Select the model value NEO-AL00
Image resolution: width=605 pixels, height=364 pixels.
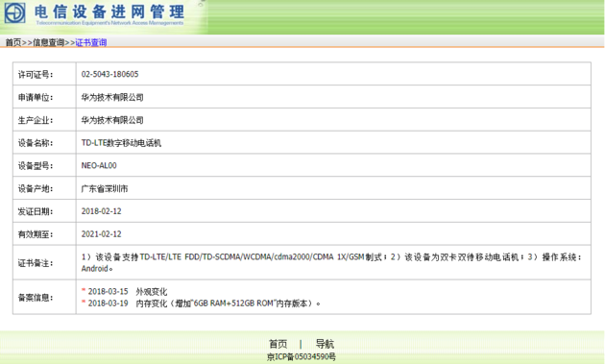99,165
